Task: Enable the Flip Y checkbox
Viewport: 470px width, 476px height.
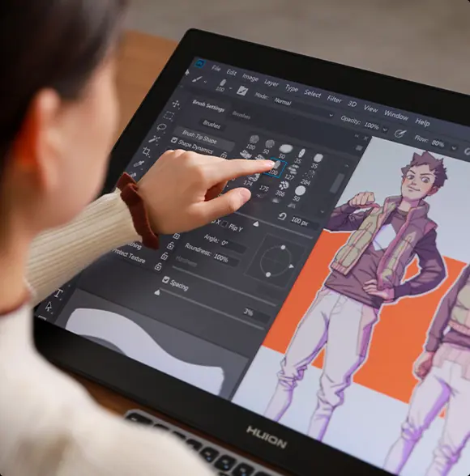Action: [x=224, y=224]
